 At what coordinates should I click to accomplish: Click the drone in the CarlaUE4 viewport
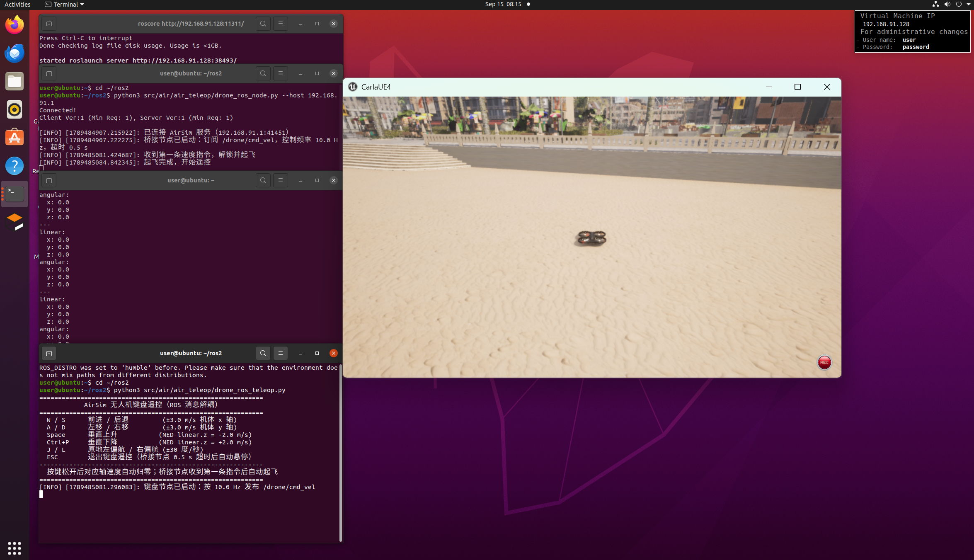pos(592,238)
